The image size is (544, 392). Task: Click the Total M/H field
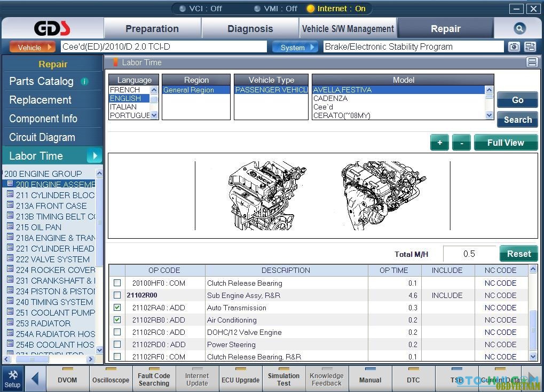[469, 254]
